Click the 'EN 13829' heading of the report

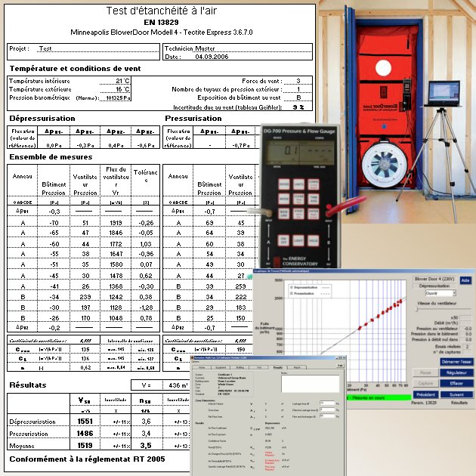(x=161, y=22)
